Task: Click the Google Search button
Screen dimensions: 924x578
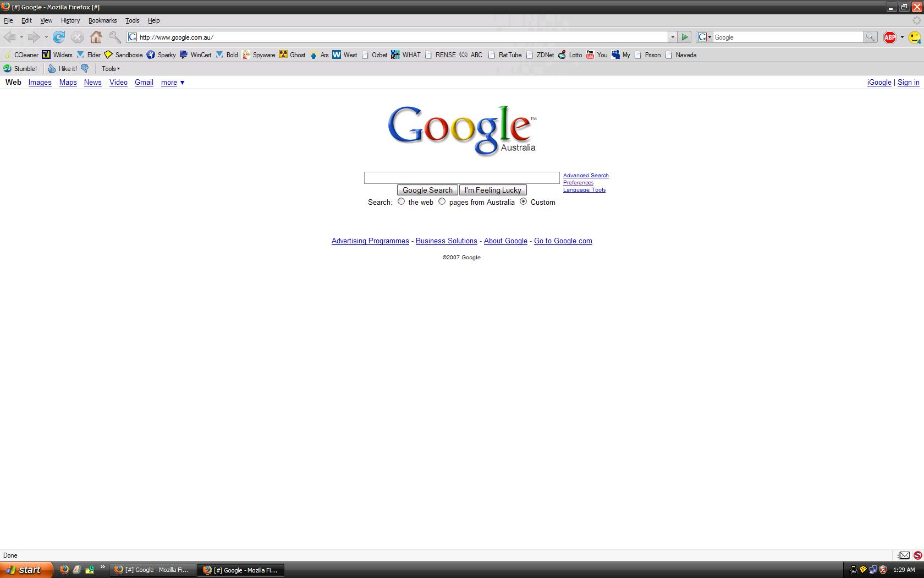Action: pos(427,190)
